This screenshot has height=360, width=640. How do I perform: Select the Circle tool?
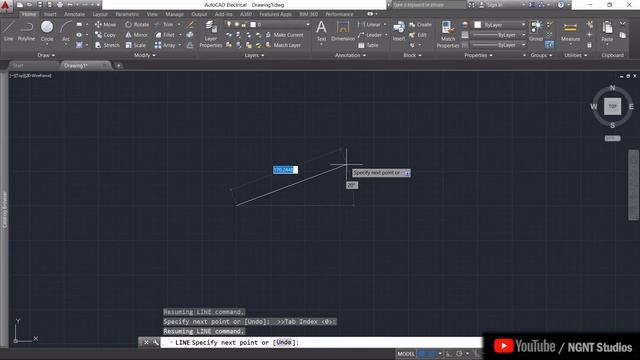tap(47, 31)
